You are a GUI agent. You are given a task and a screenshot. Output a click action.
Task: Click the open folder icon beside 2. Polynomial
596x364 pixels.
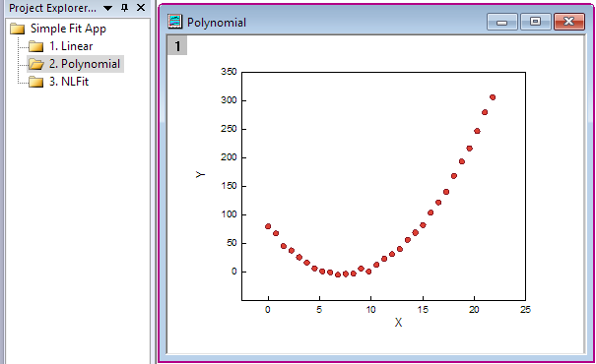[x=36, y=64]
